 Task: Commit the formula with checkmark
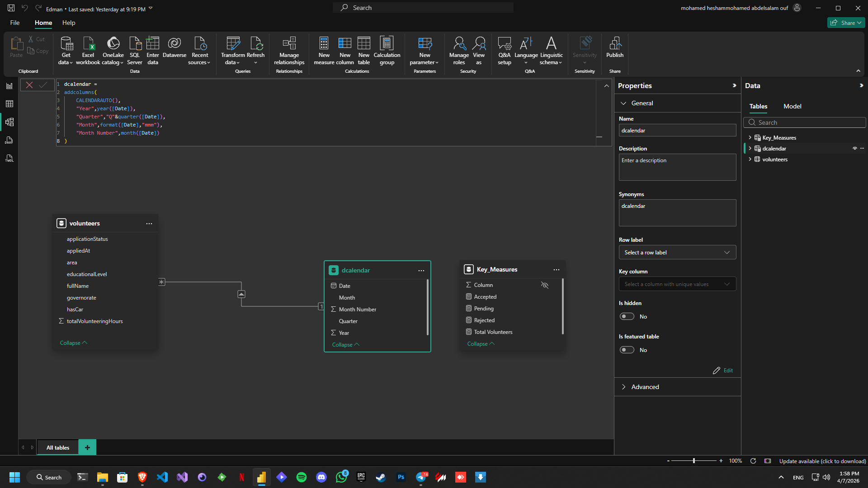43,85
